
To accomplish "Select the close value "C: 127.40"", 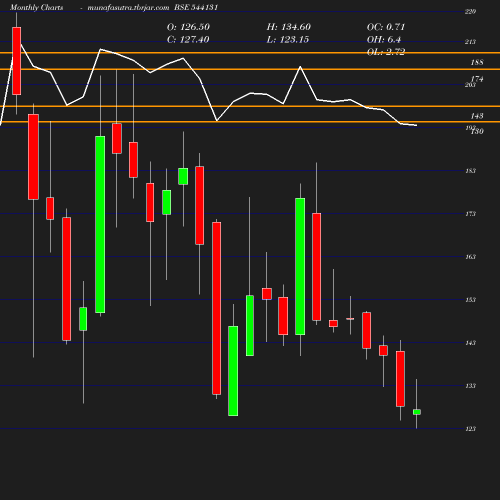I will coord(188,40).
